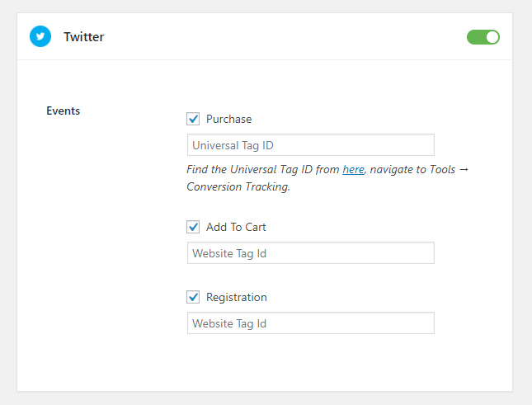This screenshot has width=532, height=405.
Task: Click the 'Conversion Tracking.' help text
Action: (x=238, y=186)
